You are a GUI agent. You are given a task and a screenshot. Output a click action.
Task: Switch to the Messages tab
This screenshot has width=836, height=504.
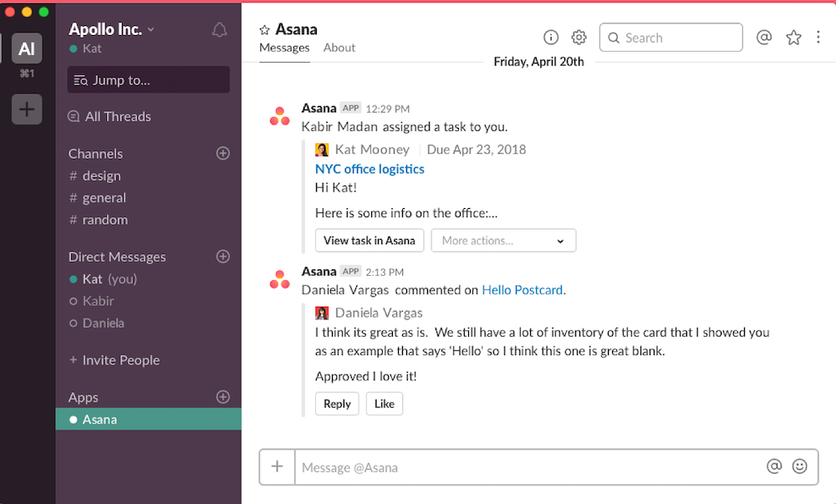tap(284, 48)
